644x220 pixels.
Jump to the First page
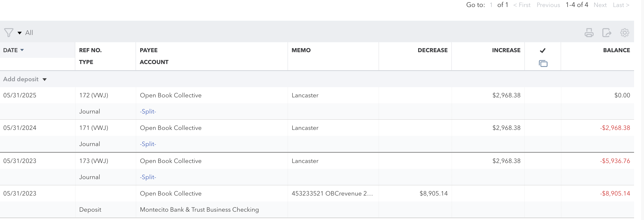[x=522, y=5]
